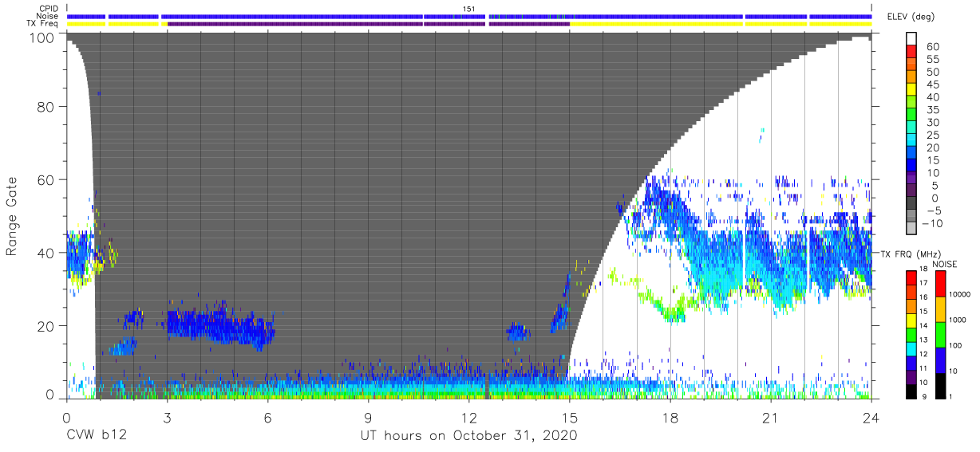Click the hour 15 tick label on time axis
980x452 pixels.
pos(569,418)
